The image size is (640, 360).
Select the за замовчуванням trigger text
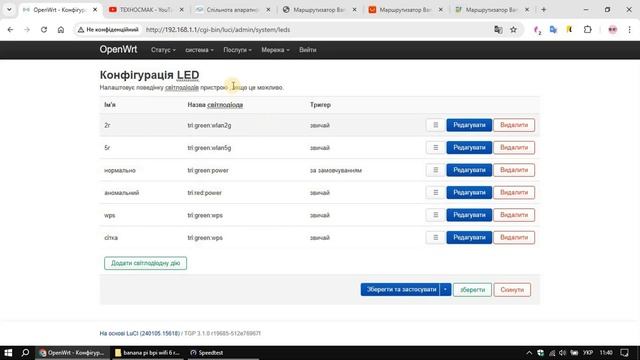tap(336, 170)
